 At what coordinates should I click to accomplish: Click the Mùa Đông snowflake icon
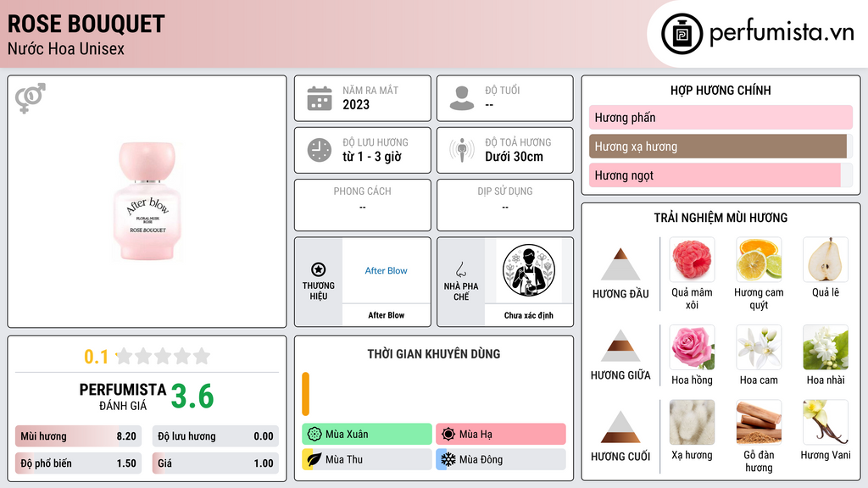[448, 460]
